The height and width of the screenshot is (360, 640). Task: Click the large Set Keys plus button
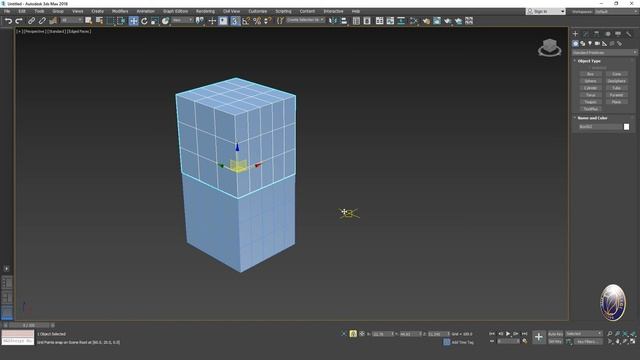tap(539, 337)
